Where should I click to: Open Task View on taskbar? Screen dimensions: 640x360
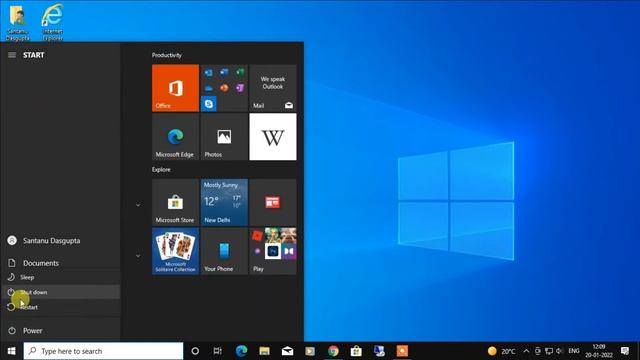[x=218, y=351]
